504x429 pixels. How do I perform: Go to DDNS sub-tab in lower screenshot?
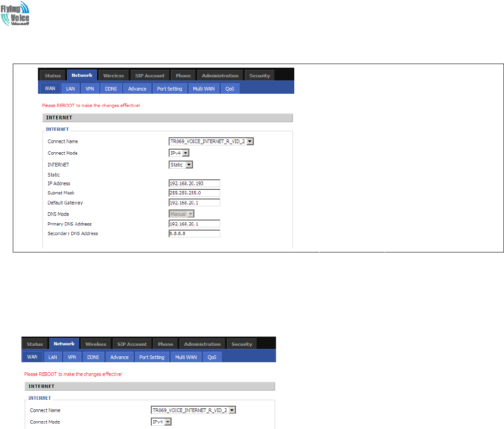click(93, 357)
